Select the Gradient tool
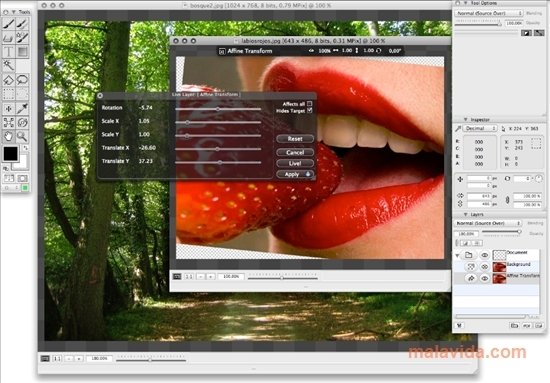 [22, 51]
